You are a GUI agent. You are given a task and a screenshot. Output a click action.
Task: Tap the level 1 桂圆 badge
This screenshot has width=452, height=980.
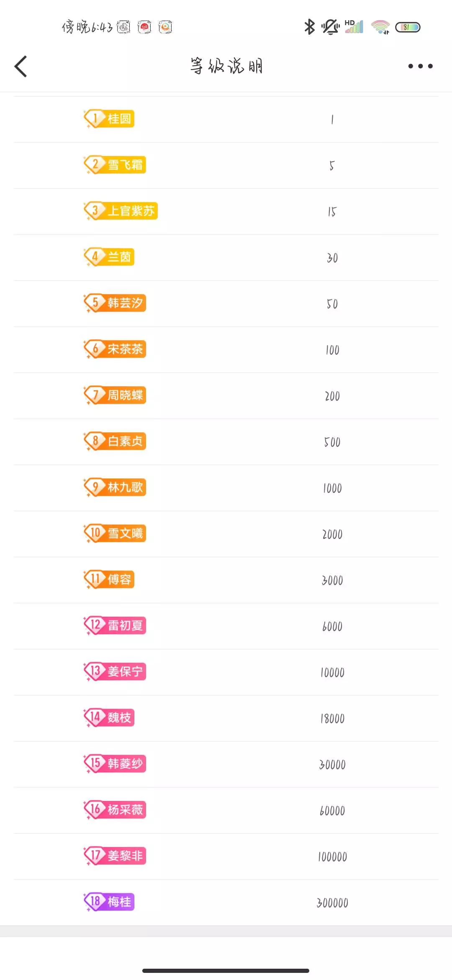click(109, 119)
